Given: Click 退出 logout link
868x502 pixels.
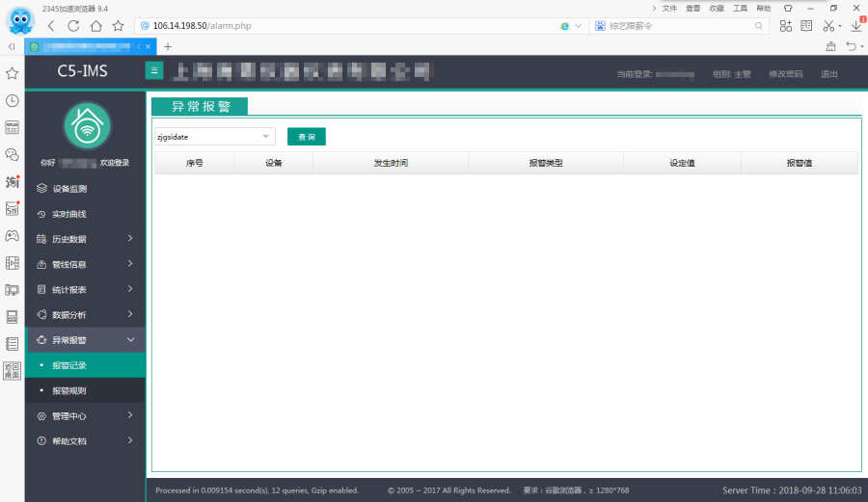Looking at the screenshot, I should pyautogui.click(x=828, y=74).
